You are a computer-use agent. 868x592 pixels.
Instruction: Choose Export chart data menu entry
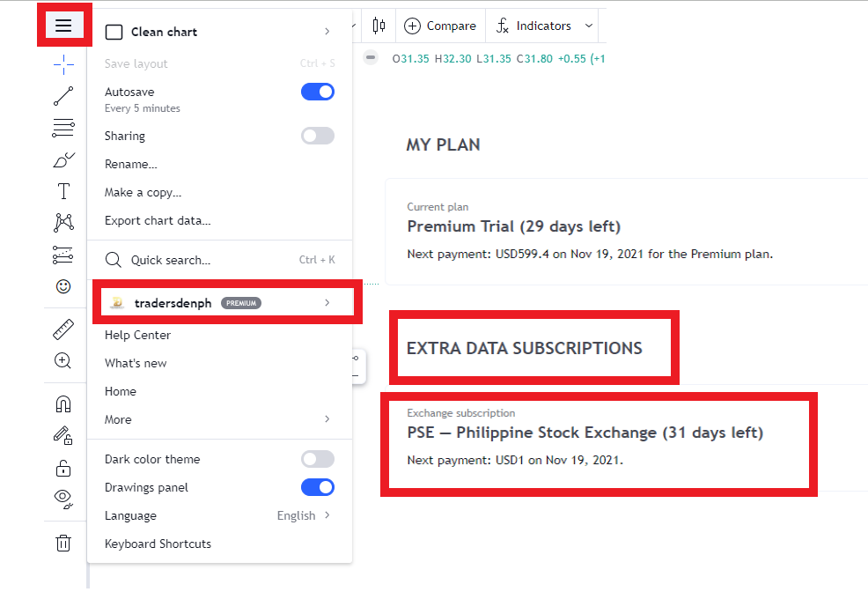pos(158,220)
